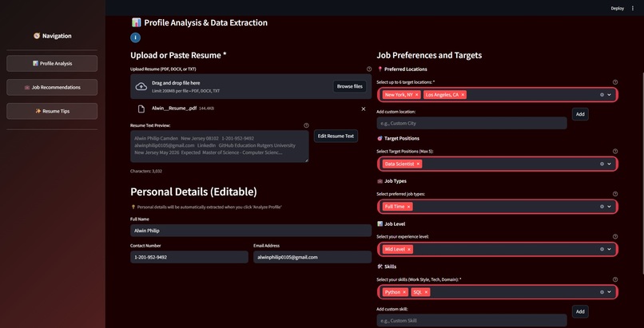
Task: Click the help icon for skills selection
Action: tap(615, 279)
